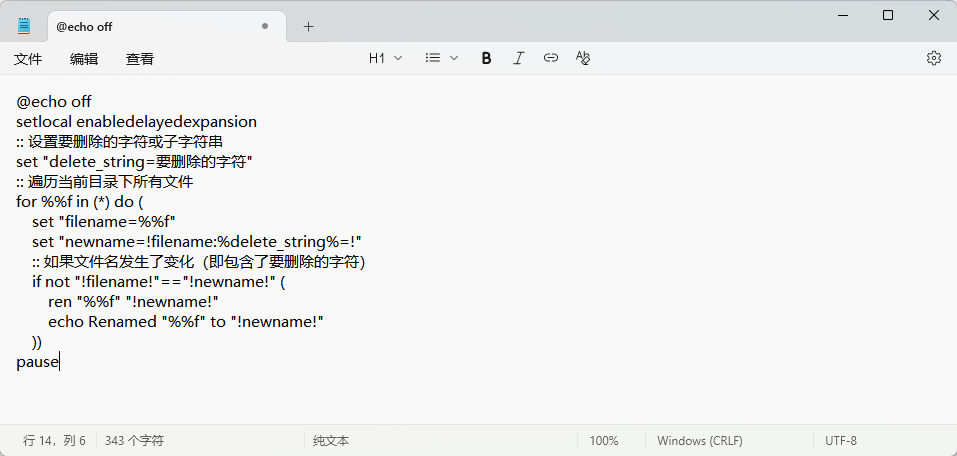Click the line starting 'echo Renamed'
This screenshot has height=456, width=957.
(186, 322)
